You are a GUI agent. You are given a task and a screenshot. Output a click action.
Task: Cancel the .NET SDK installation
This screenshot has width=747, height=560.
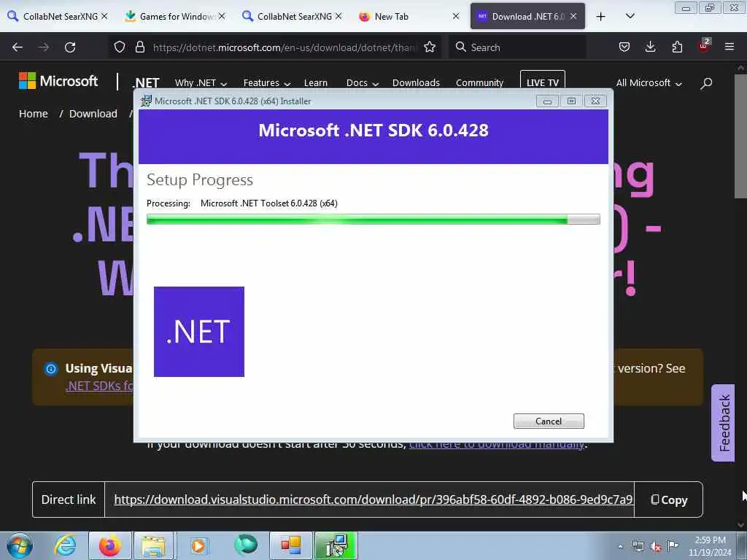pyautogui.click(x=549, y=421)
